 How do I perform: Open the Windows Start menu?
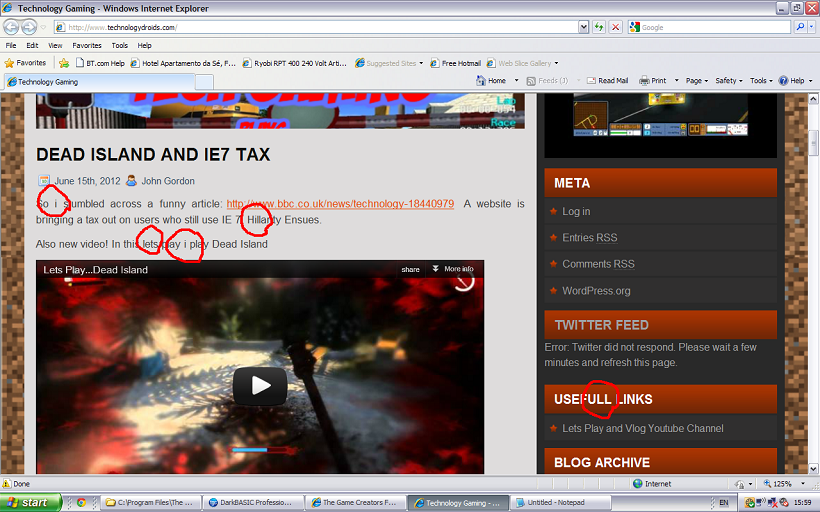tap(30, 503)
